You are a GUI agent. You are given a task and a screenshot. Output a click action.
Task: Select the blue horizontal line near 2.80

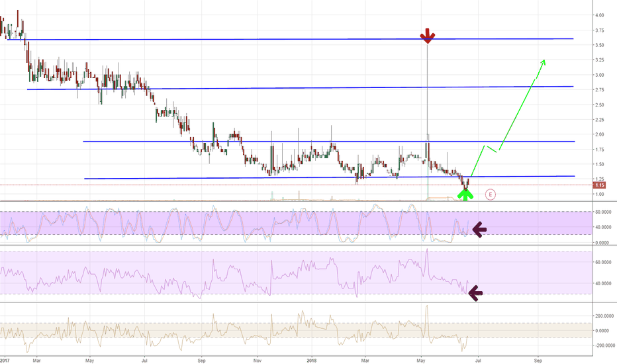click(x=301, y=88)
